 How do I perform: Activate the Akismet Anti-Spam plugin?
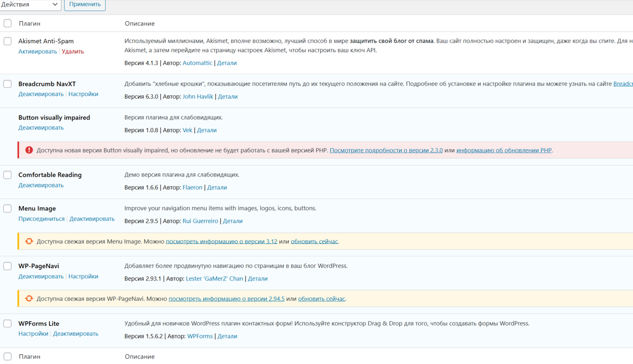[38, 51]
